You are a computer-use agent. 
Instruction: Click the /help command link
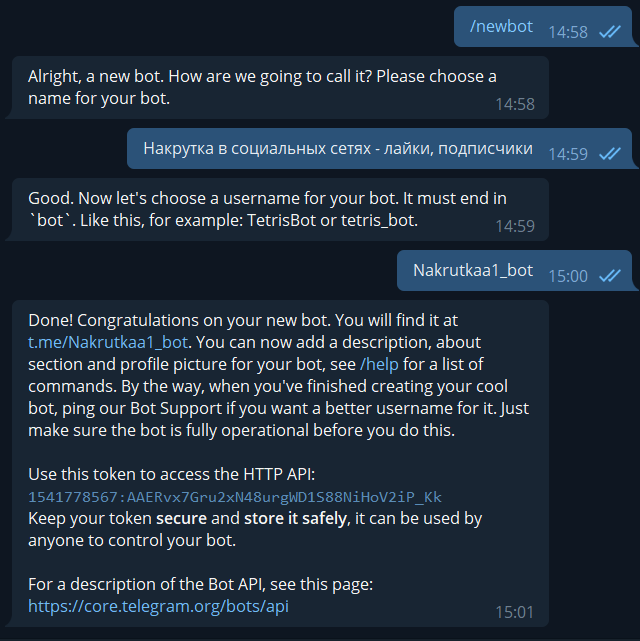click(379, 364)
